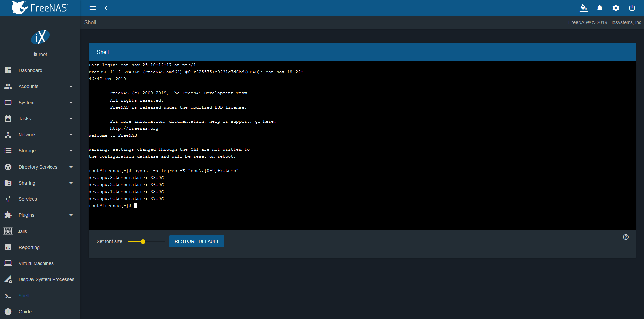Screen dimensions: 644x319
Task: Click the "Last login" terminal line
Action: 142,65
